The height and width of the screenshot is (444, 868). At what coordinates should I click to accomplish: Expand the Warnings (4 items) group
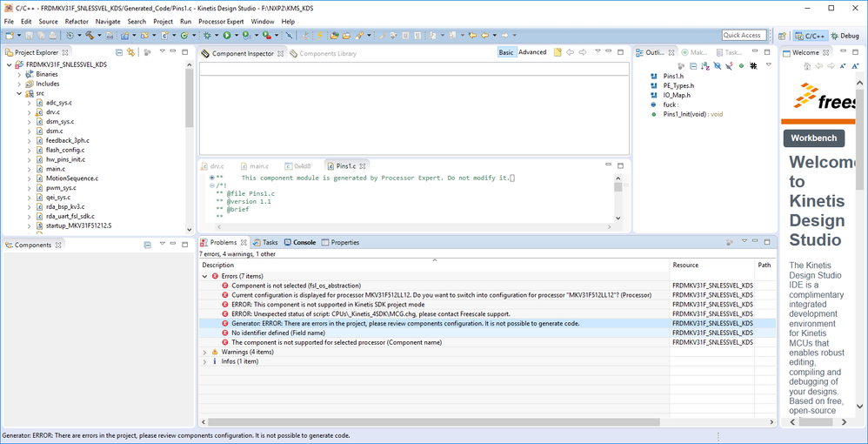click(x=205, y=352)
